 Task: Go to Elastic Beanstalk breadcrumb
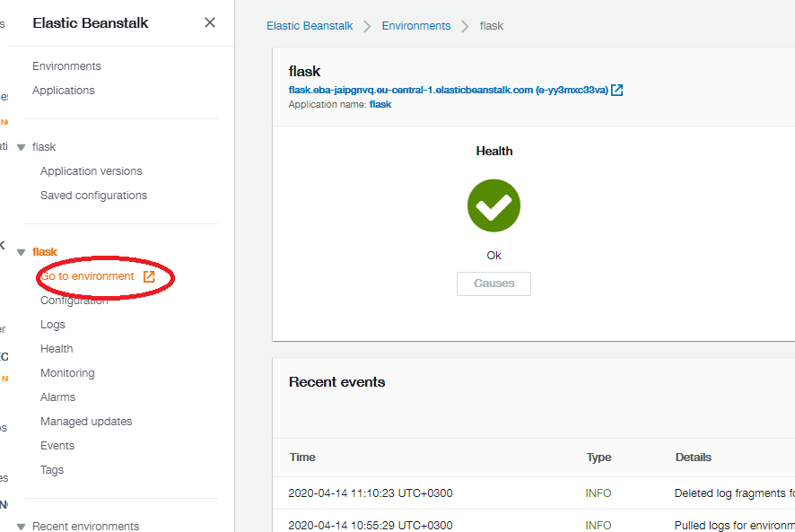tap(310, 26)
